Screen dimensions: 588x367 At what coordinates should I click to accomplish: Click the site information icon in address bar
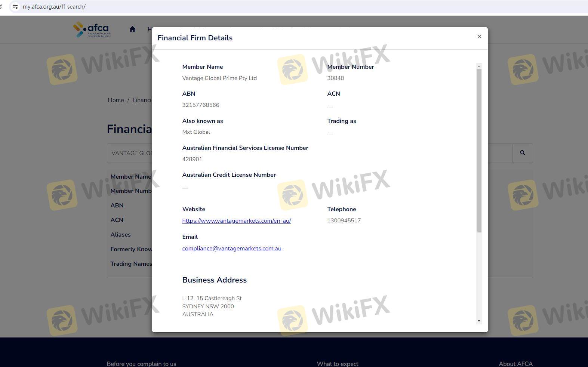pyautogui.click(x=15, y=7)
